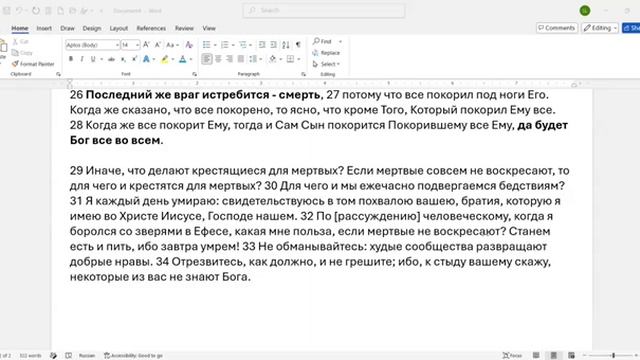Apply yellow text highlight color
The width and height of the screenshot is (640, 360).
coord(164,59)
